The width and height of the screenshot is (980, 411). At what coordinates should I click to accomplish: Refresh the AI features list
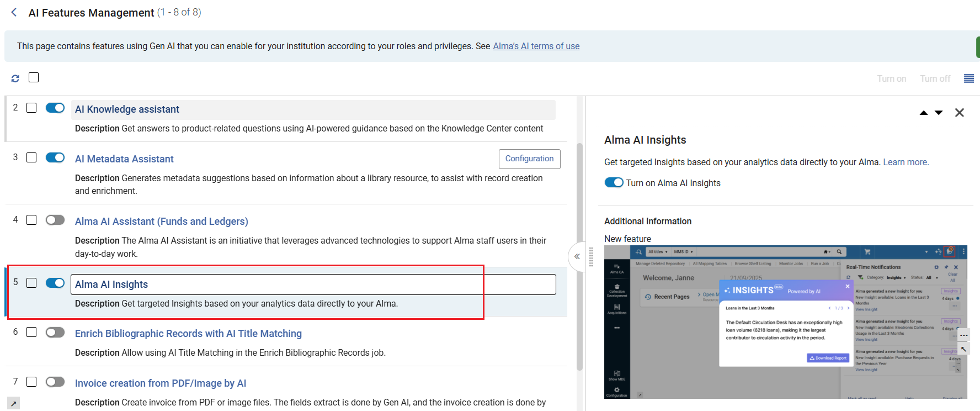pyautogui.click(x=15, y=78)
